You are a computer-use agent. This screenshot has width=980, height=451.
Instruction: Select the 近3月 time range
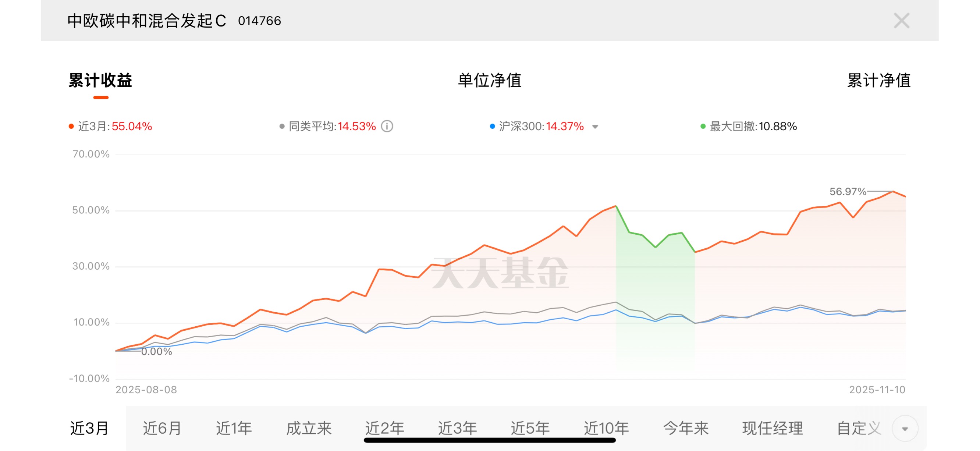tap(89, 429)
